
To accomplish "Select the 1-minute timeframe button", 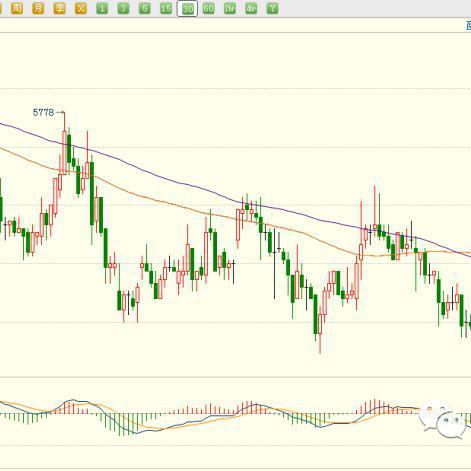I will tap(102, 8).
